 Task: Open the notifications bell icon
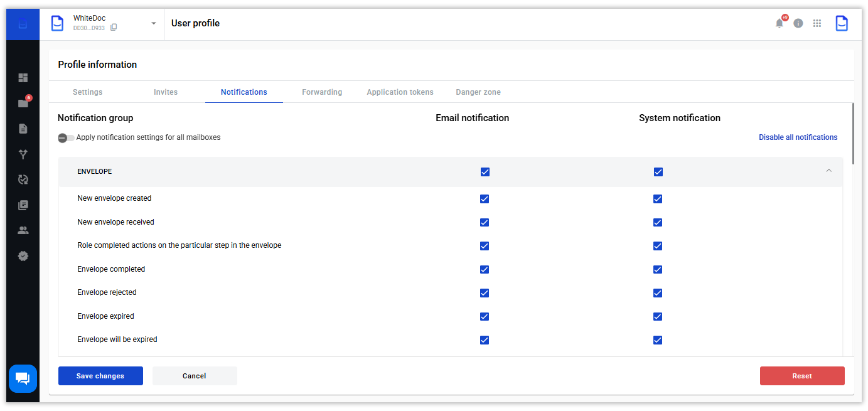click(780, 23)
